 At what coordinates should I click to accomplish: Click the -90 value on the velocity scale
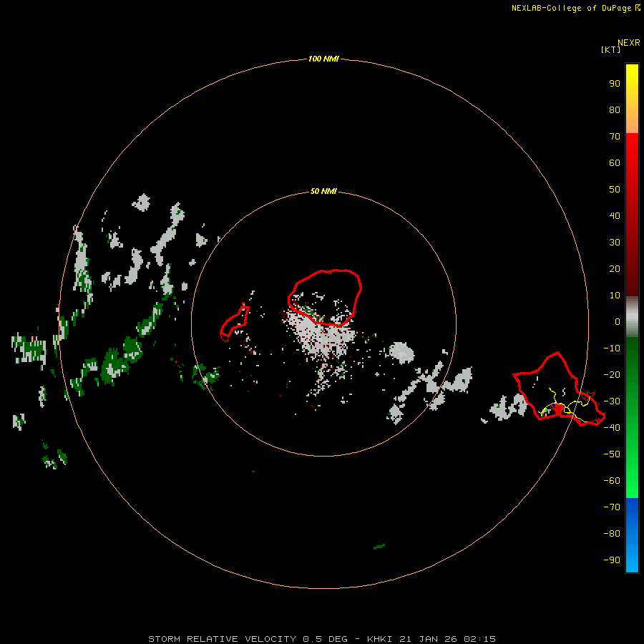[612, 560]
